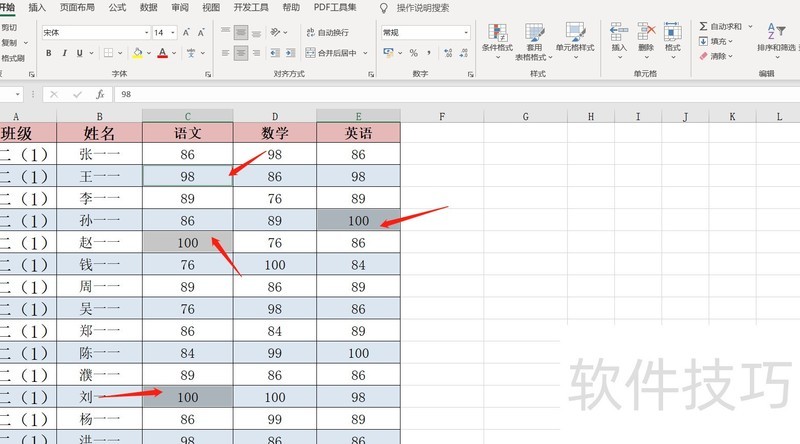The image size is (800, 444).
Task: Click 自动换行 wrap text button
Action: tap(328, 33)
